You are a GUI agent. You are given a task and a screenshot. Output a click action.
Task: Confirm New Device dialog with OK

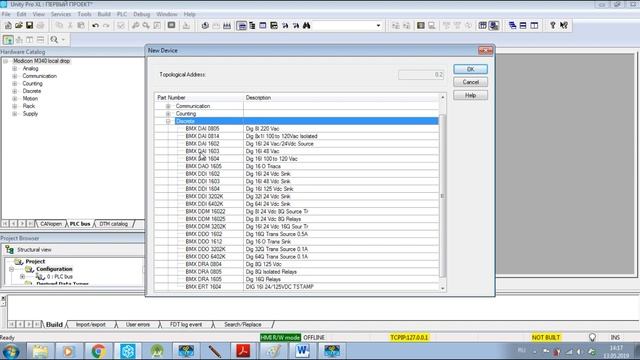pos(470,69)
